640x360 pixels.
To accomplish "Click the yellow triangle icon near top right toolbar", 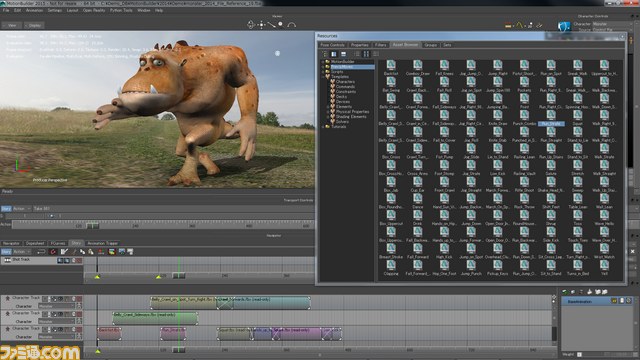I will tap(519, 25).
